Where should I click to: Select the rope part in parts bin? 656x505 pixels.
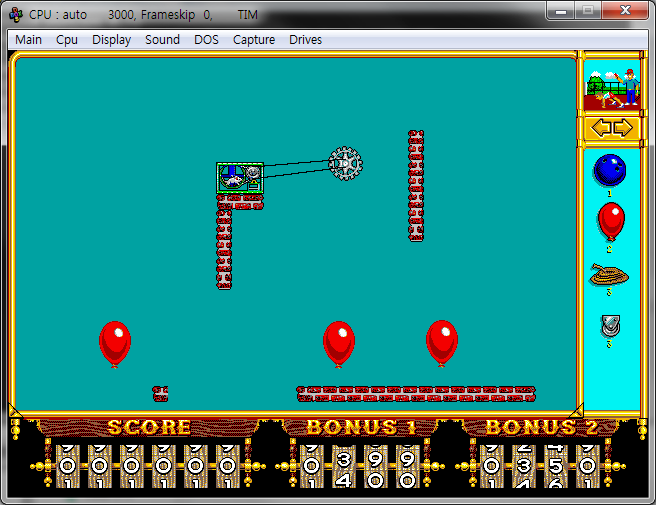pos(609,274)
